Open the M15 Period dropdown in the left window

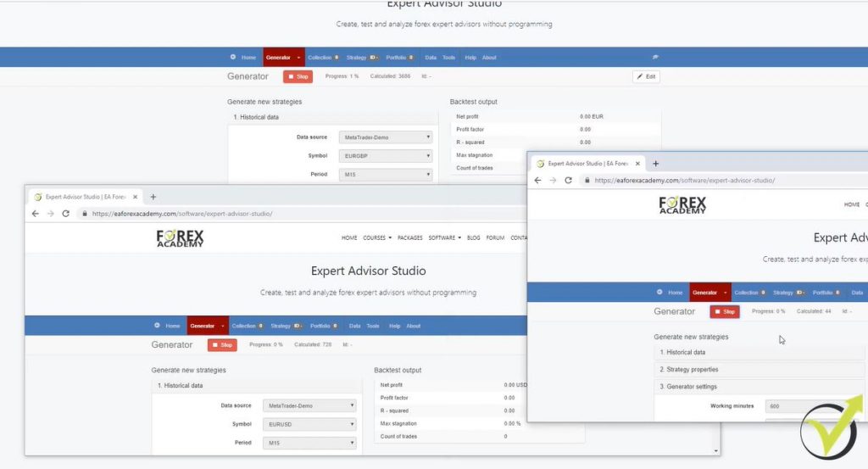309,443
